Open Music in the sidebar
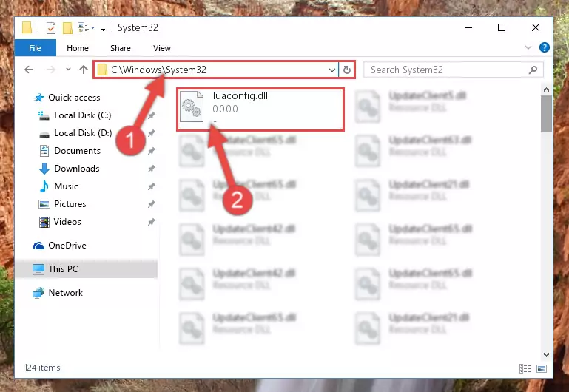Screen dimensions: 569x392 pos(66,186)
